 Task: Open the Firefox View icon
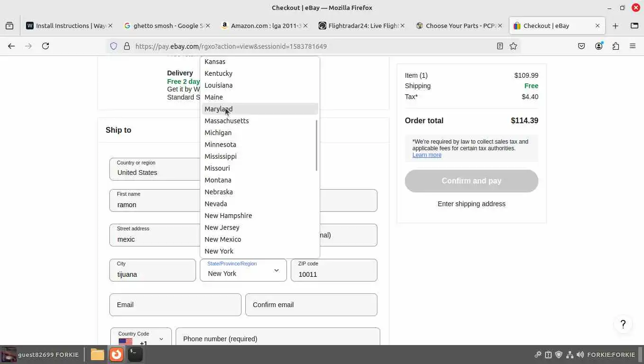click(x=9, y=26)
